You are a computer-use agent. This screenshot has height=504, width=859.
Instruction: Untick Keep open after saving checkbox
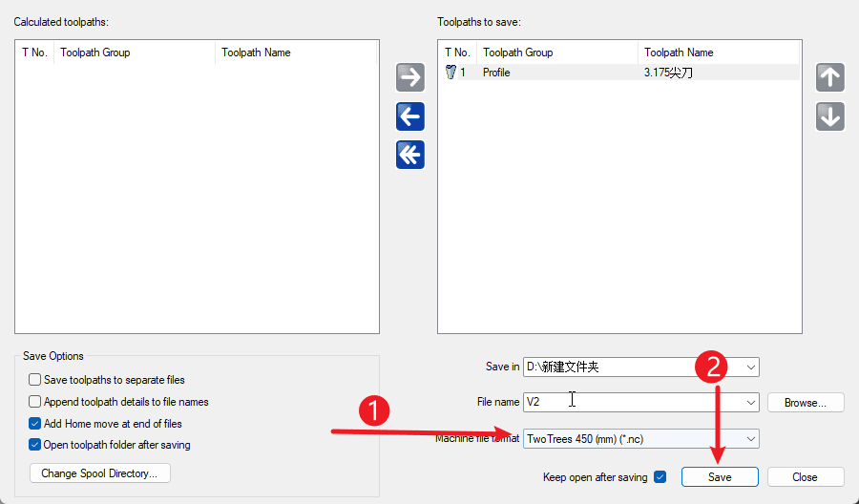click(660, 477)
